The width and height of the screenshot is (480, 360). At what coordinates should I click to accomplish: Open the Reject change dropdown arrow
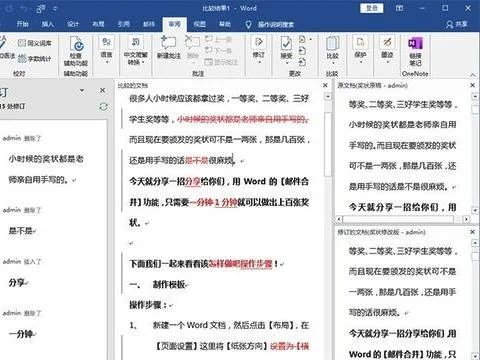[311, 39]
